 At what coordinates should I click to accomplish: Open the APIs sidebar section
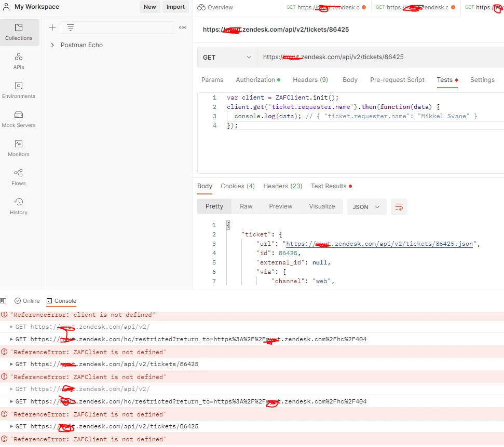click(x=19, y=61)
